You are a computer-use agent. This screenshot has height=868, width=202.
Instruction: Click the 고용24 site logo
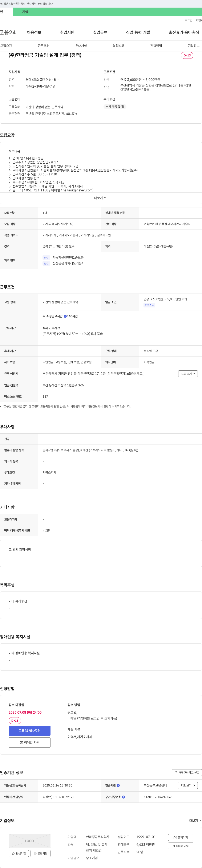click(x=8, y=32)
